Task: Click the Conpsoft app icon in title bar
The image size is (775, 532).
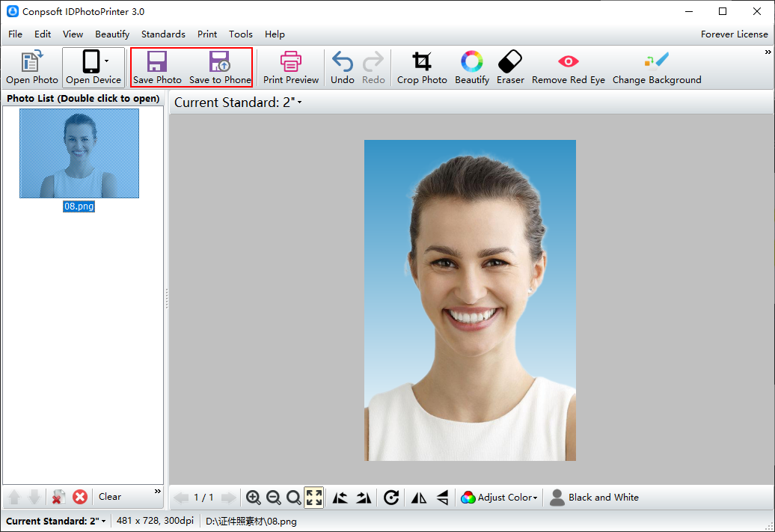Action: pos(13,11)
